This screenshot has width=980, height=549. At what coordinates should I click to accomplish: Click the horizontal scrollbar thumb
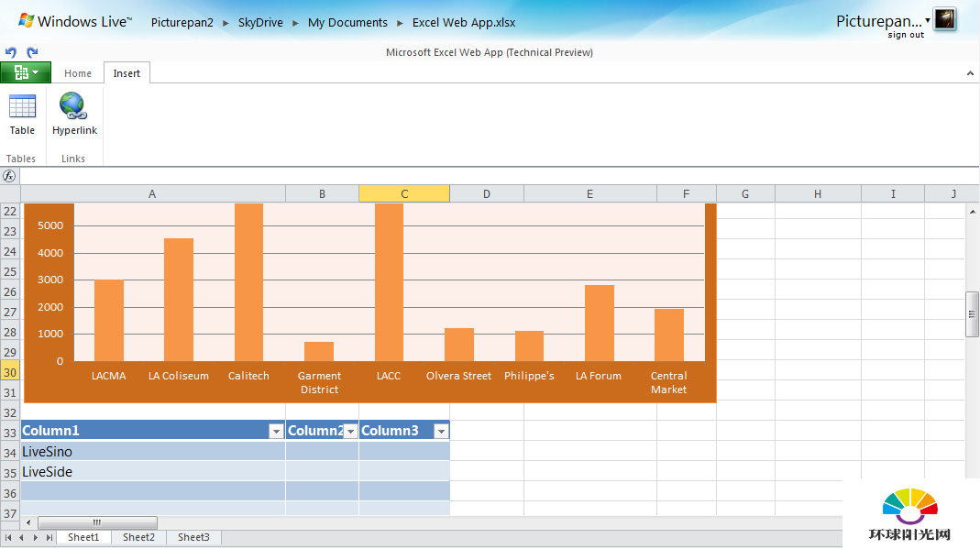point(97,522)
